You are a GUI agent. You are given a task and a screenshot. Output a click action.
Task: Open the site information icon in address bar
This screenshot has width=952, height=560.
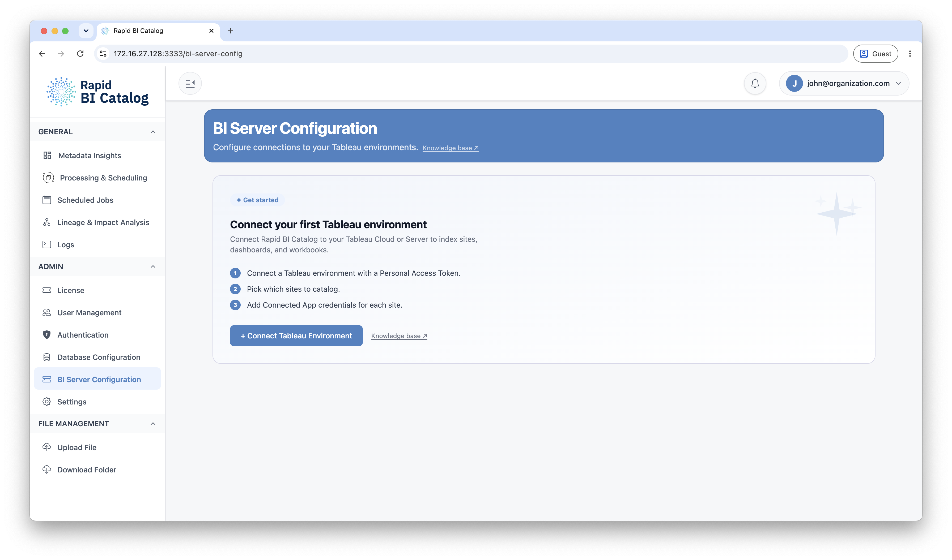click(x=103, y=54)
